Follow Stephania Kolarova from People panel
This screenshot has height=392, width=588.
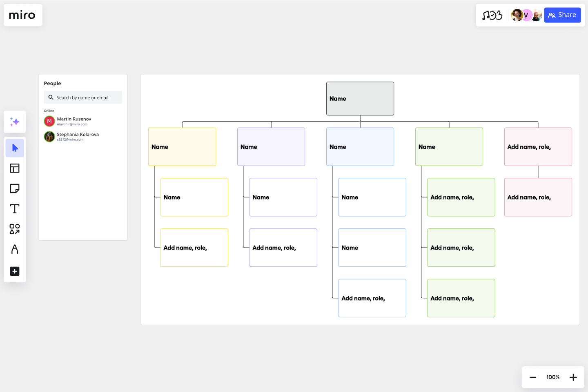click(78, 136)
